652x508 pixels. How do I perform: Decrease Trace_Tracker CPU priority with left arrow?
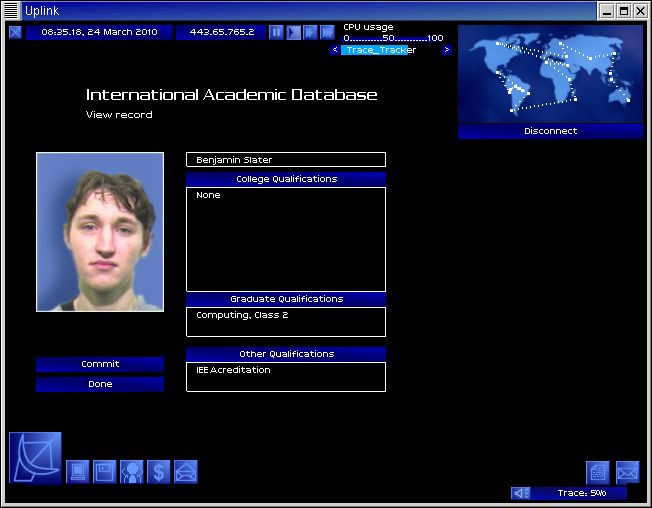335,50
